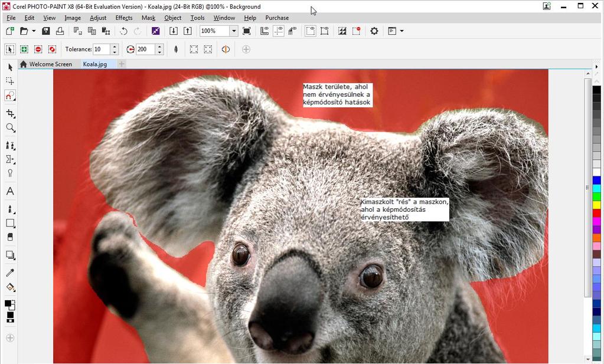Toggle the mask overlay icon
The width and height of the screenshot is (604, 364).
(292, 31)
